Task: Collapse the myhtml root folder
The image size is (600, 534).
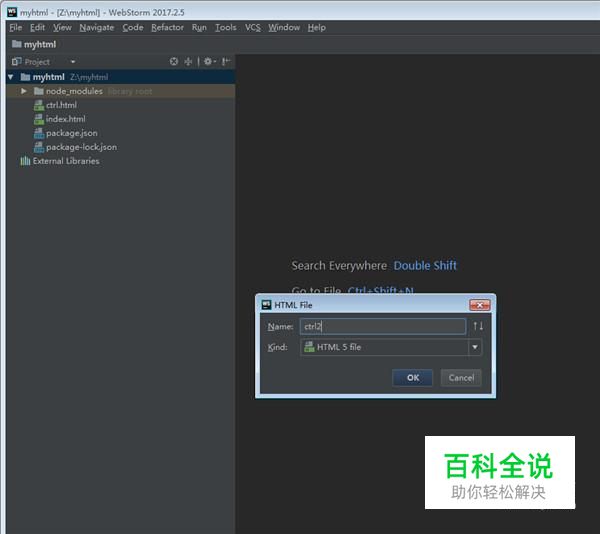Action: point(11,77)
